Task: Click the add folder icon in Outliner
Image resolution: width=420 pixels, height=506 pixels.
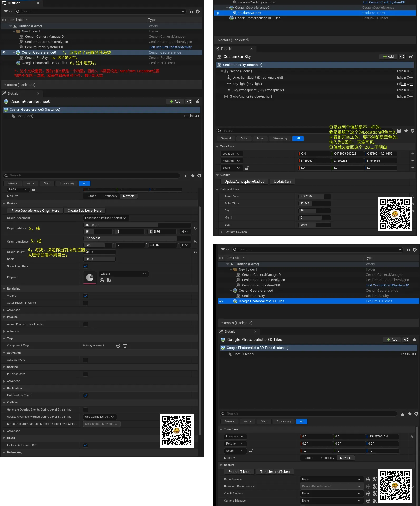Action: point(191,12)
